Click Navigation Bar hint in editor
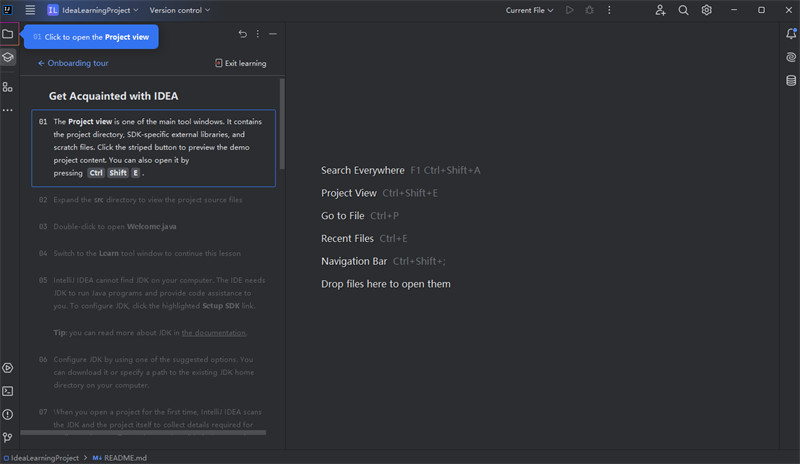The width and height of the screenshot is (800, 464). coord(383,261)
